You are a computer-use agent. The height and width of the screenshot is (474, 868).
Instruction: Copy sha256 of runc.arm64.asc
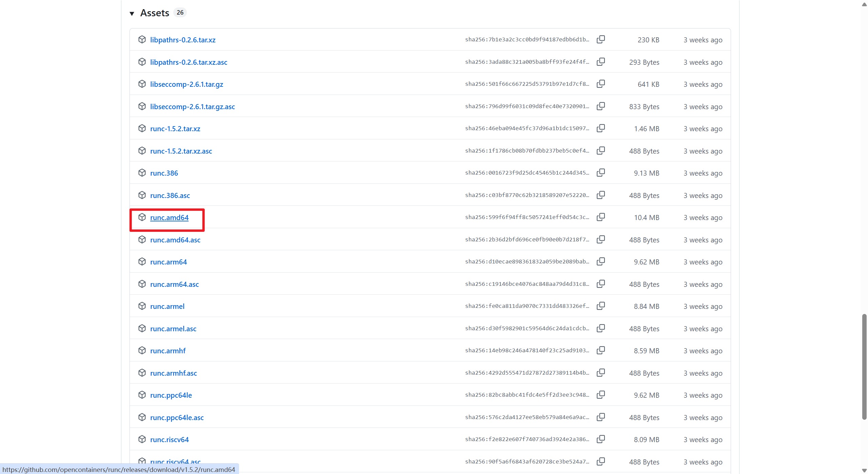(600, 284)
